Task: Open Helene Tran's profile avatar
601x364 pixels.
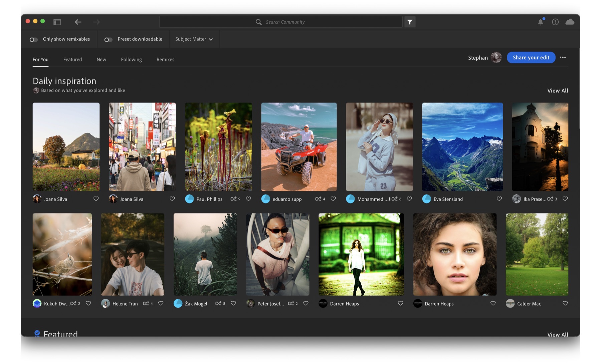Action: [x=106, y=303]
